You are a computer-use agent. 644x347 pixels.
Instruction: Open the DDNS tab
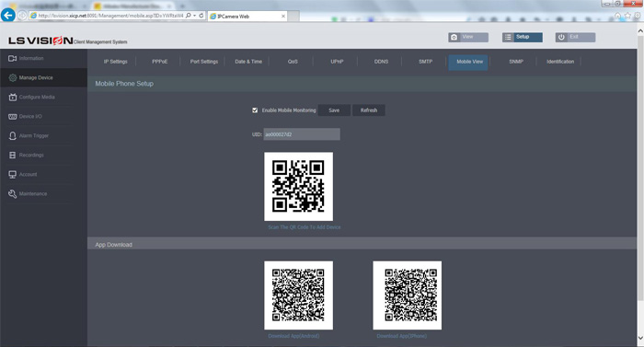(x=381, y=62)
